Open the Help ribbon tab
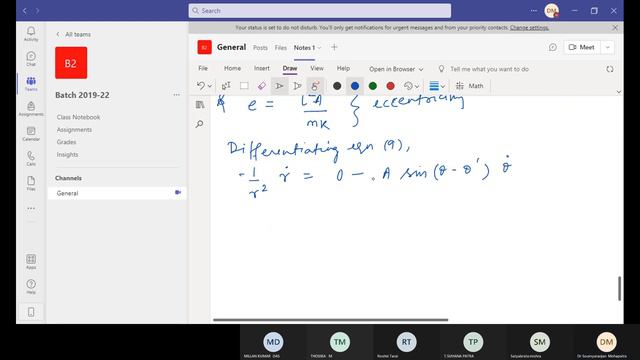Screen dimensions: 640x360 pyautogui.click(x=343, y=68)
